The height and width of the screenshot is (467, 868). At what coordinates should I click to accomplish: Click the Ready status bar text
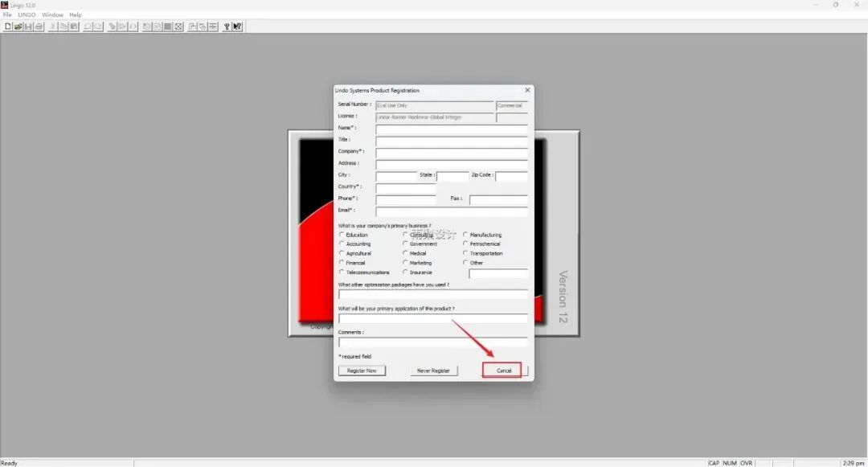click(9, 462)
